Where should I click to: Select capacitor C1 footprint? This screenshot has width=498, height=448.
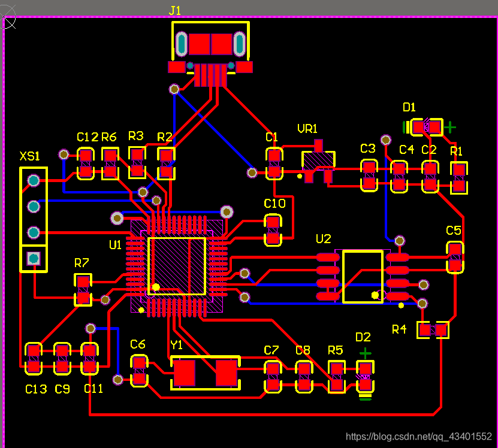pyautogui.click(x=274, y=164)
